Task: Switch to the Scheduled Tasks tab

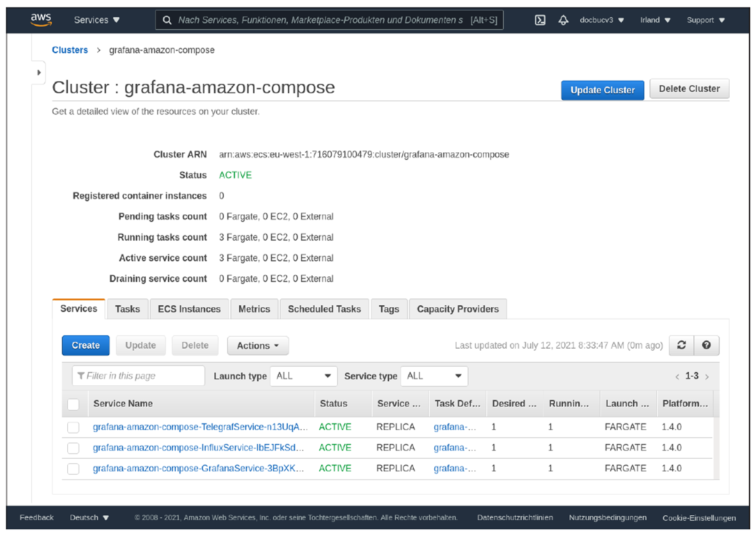Action: [x=324, y=309]
